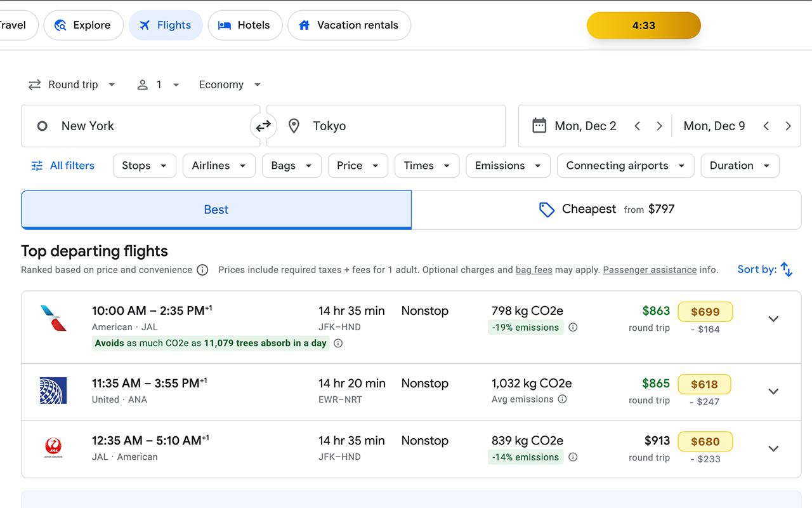Open the bag fees link
The width and height of the screenshot is (812, 508).
(x=534, y=270)
